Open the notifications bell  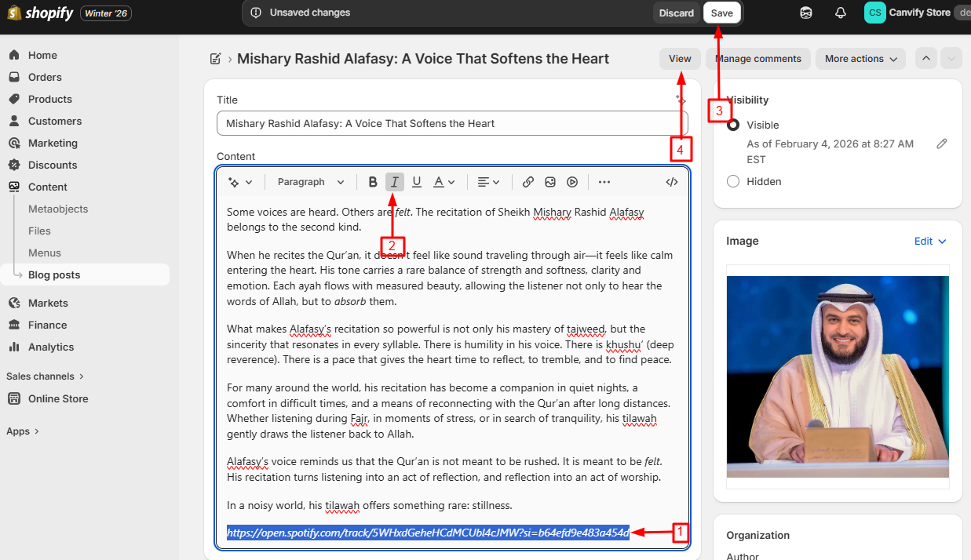(841, 13)
